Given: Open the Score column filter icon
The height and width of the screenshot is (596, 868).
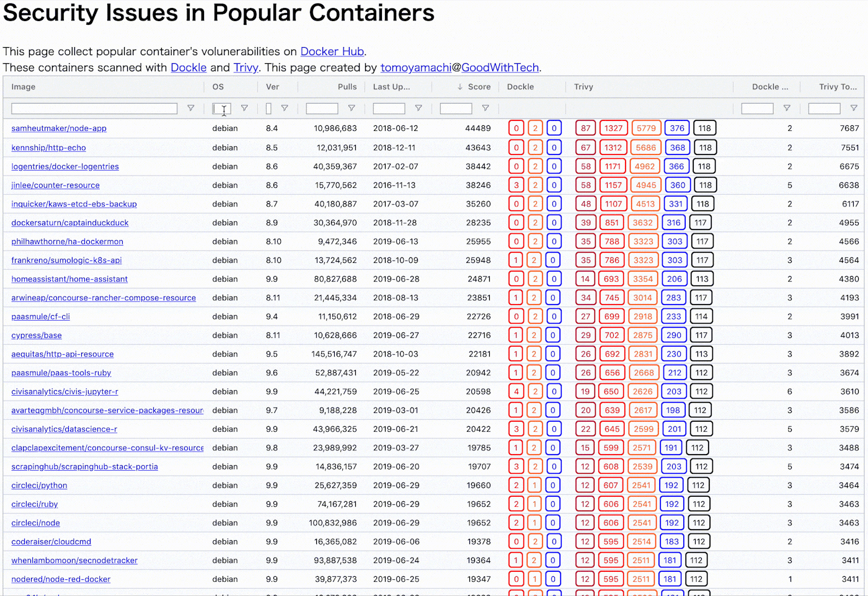Looking at the screenshot, I should 485,109.
